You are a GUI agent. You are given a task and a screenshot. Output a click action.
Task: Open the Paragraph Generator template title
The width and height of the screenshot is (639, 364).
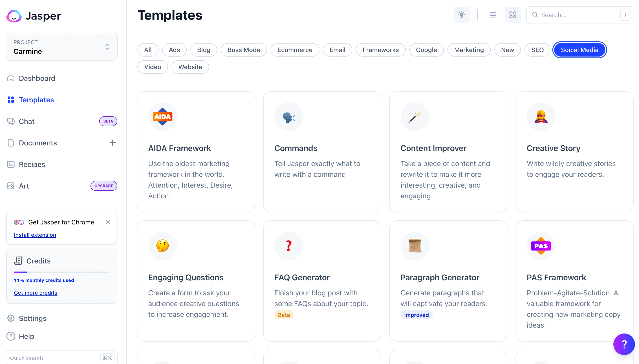pyautogui.click(x=440, y=278)
